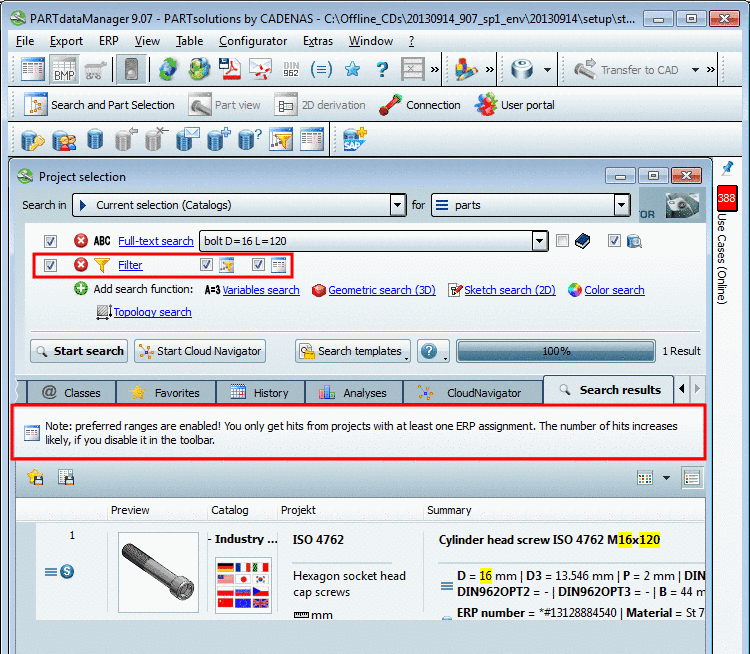Click the green plus Add search function icon

pyautogui.click(x=81, y=289)
